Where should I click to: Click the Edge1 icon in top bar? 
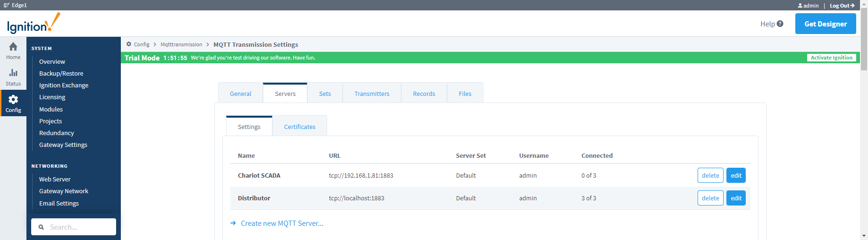(x=7, y=5)
